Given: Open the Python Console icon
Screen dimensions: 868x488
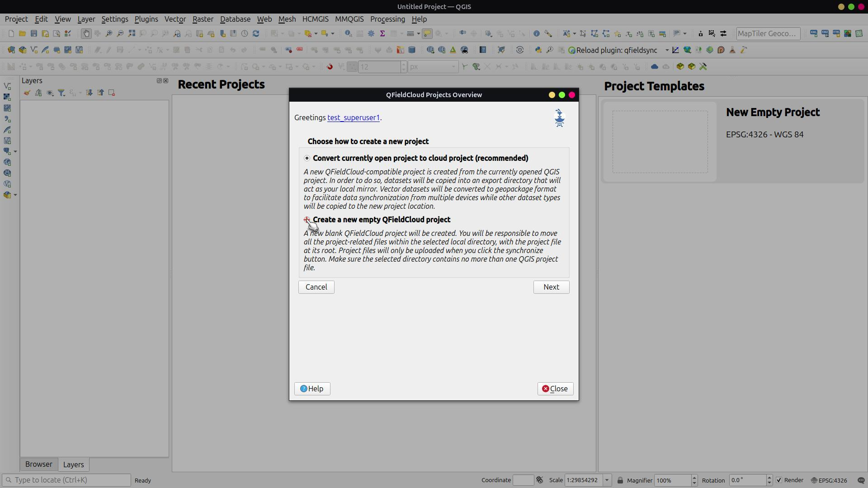Looking at the screenshot, I should (x=538, y=50).
